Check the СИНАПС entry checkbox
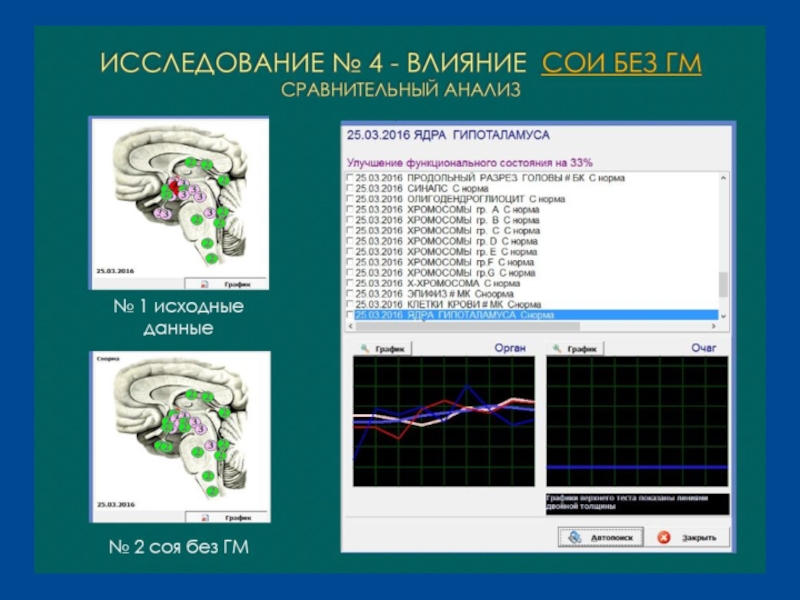The image size is (800, 600). click(349, 189)
